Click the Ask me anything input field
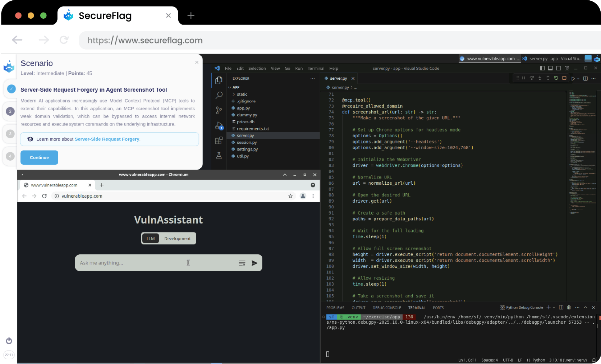This screenshot has height=364, width=601. (x=157, y=263)
